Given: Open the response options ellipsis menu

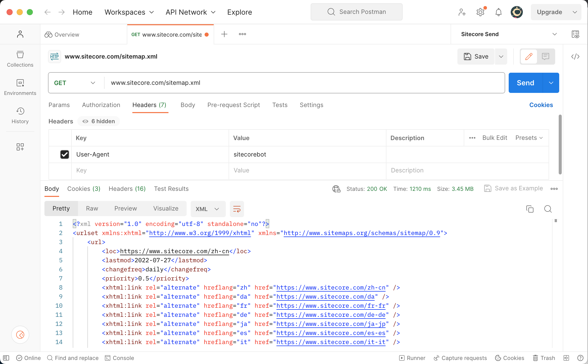Looking at the screenshot, I should [554, 189].
